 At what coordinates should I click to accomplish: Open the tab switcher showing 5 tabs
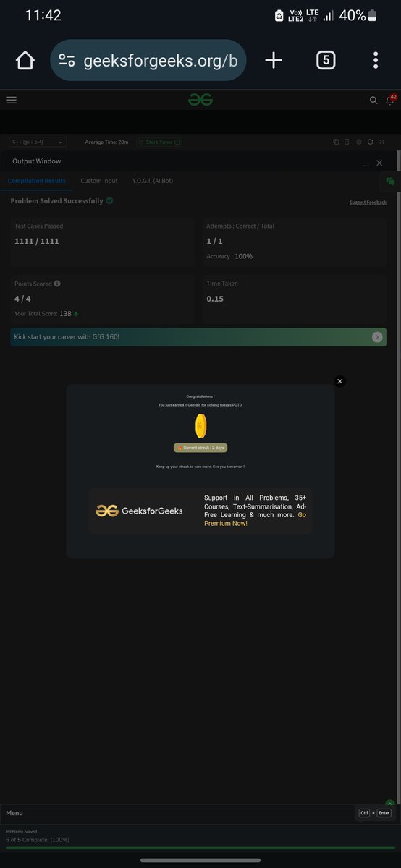[326, 61]
